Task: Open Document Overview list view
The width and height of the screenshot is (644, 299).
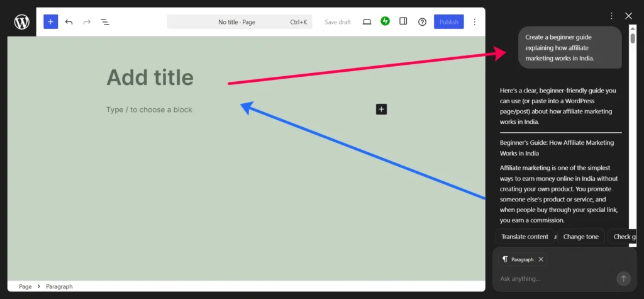Action: [105, 22]
